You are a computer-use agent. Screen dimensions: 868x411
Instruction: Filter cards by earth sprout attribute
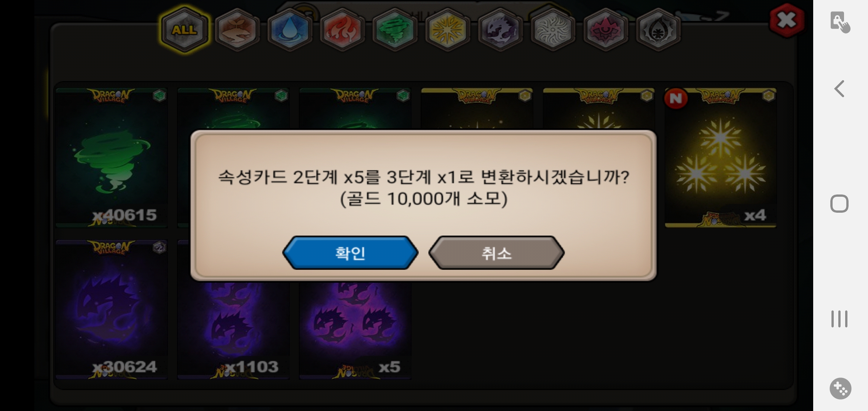237,29
